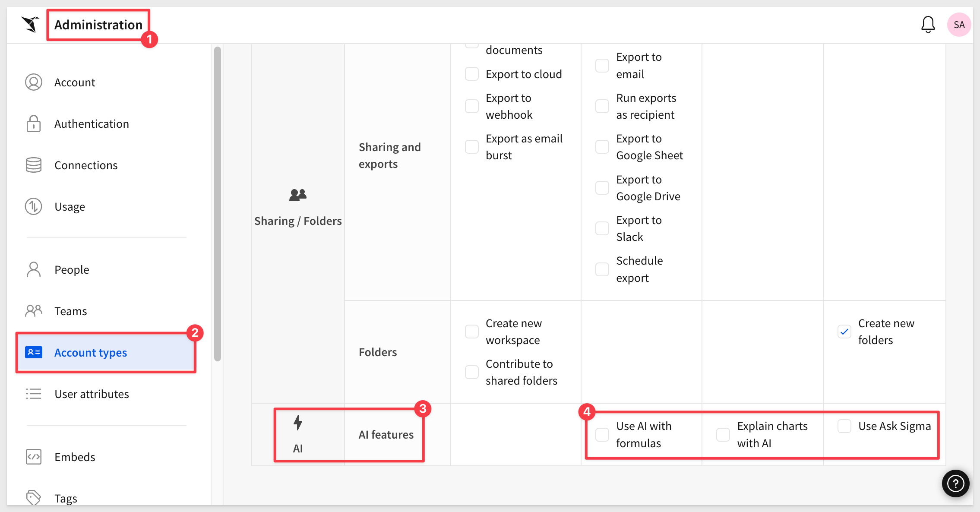This screenshot has height=512, width=980.
Task: Open the People menu item
Action: click(72, 270)
